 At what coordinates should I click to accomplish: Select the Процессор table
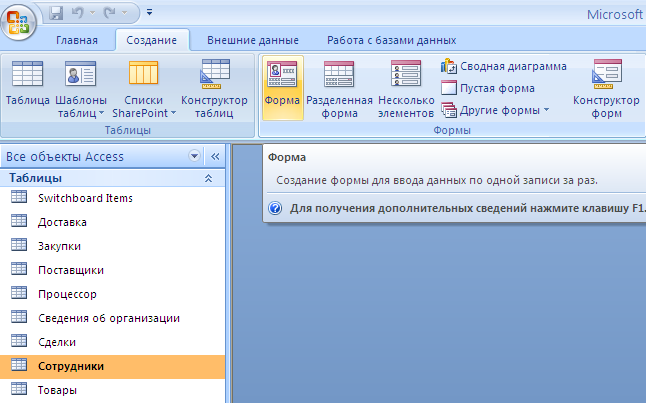[112, 294]
